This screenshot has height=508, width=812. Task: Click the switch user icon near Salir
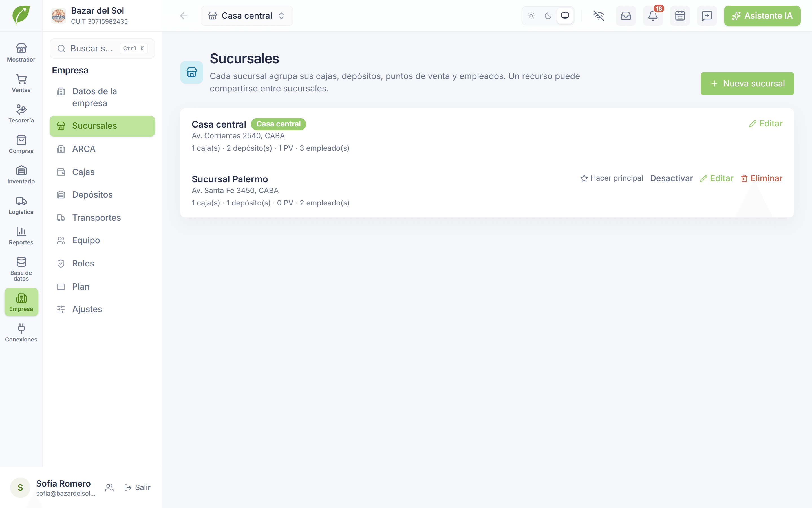109,487
